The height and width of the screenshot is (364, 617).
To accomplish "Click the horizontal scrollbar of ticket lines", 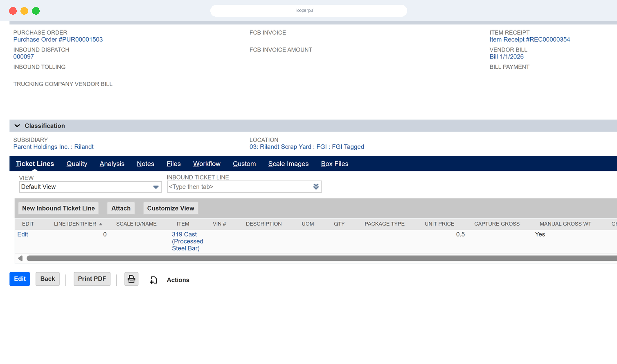I will tap(322, 258).
